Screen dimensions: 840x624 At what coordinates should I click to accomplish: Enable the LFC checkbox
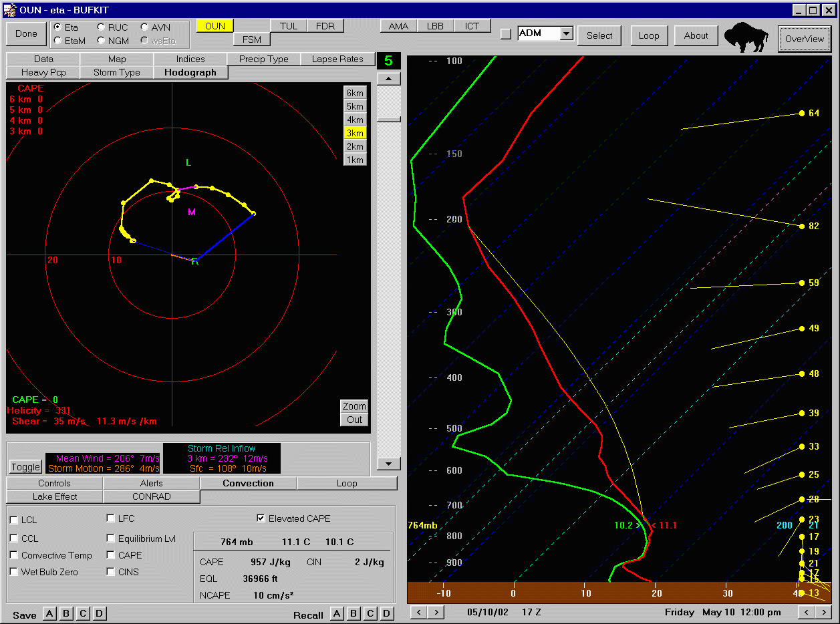(111, 518)
